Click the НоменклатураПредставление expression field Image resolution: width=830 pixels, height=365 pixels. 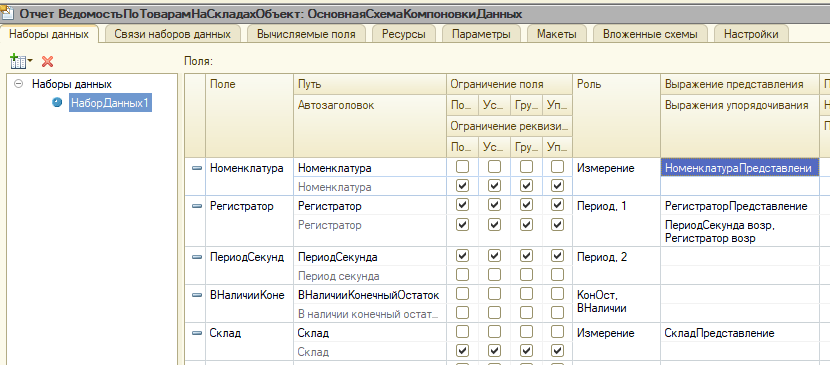pyautogui.click(x=739, y=168)
